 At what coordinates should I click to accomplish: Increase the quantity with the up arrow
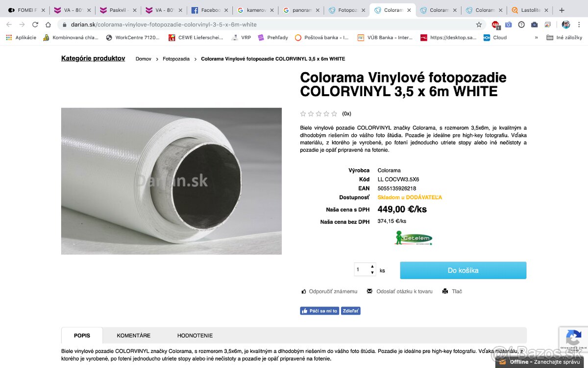coord(372,266)
